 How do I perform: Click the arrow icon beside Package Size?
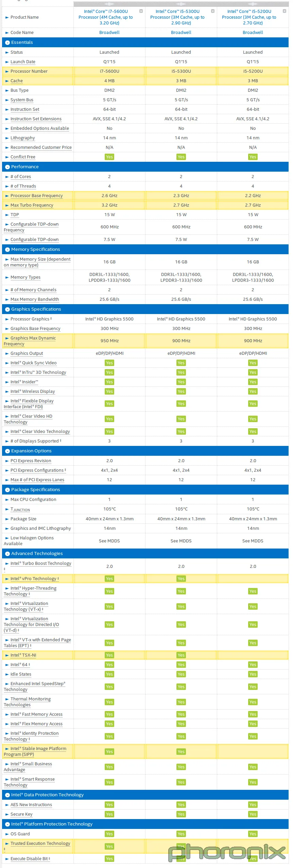click(7, 519)
